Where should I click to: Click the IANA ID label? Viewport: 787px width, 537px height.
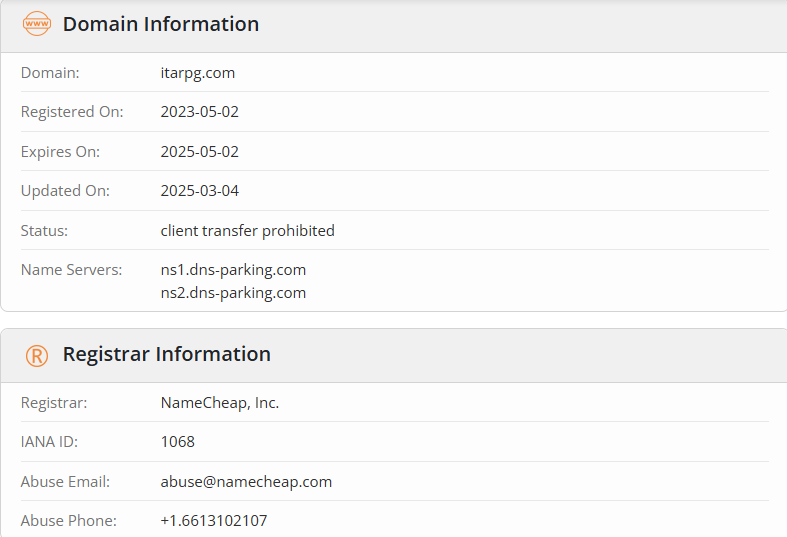[x=49, y=442]
